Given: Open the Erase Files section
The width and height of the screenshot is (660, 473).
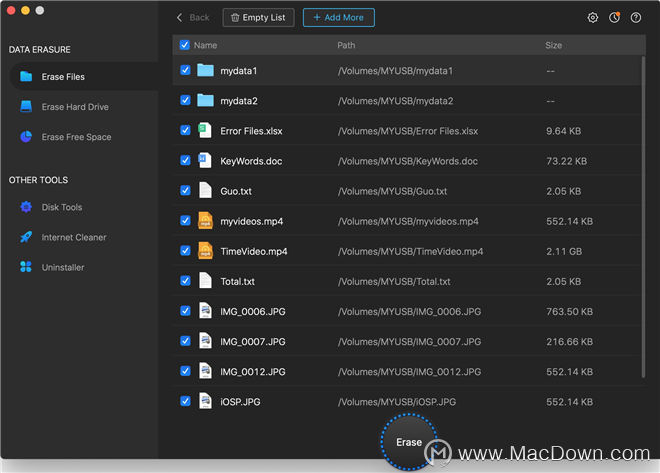Looking at the screenshot, I should click(84, 77).
